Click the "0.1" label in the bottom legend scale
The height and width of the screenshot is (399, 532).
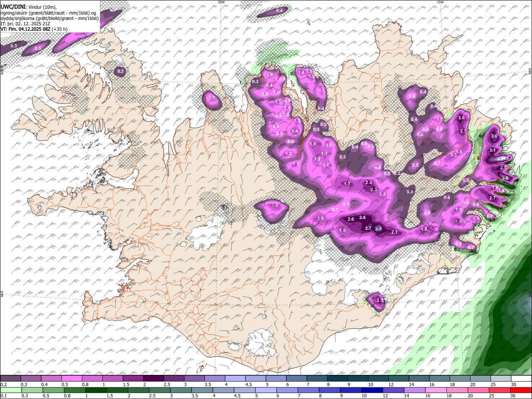click(x=3, y=396)
